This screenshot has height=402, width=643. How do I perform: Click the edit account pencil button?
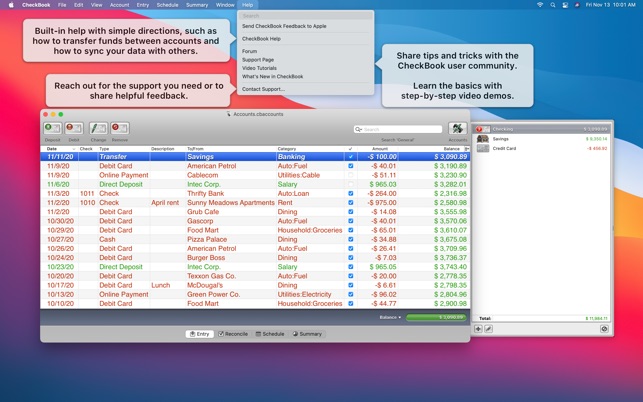click(488, 329)
